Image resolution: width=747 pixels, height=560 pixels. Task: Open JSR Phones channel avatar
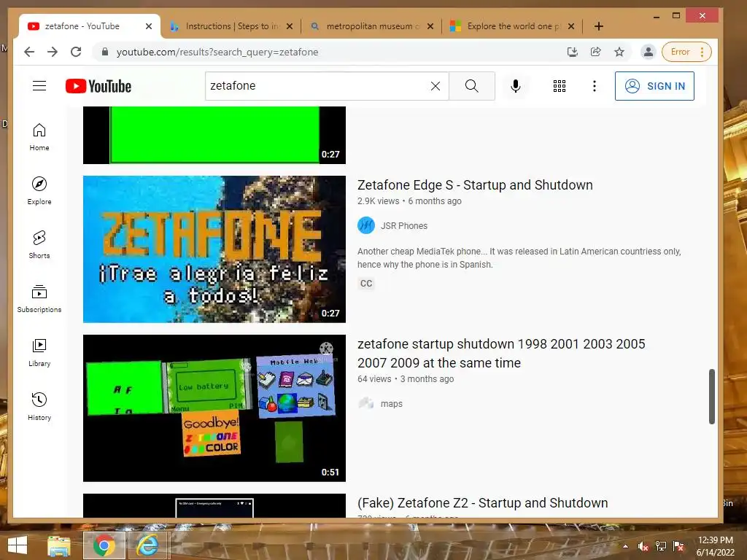(366, 225)
